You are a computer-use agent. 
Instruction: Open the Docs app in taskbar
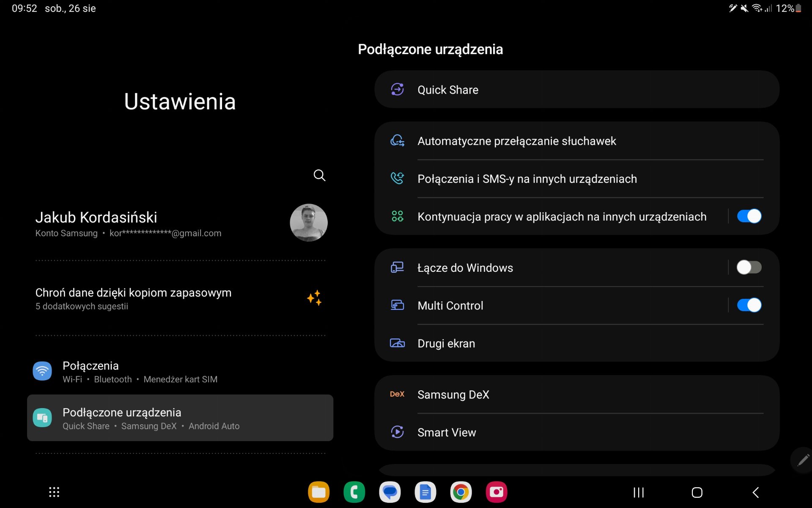pyautogui.click(x=425, y=492)
